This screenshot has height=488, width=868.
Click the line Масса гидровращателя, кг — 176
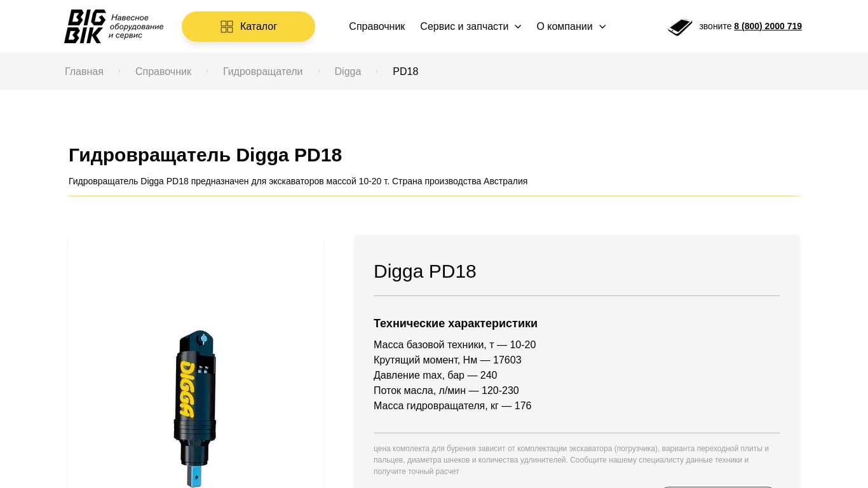coord(452,406)
